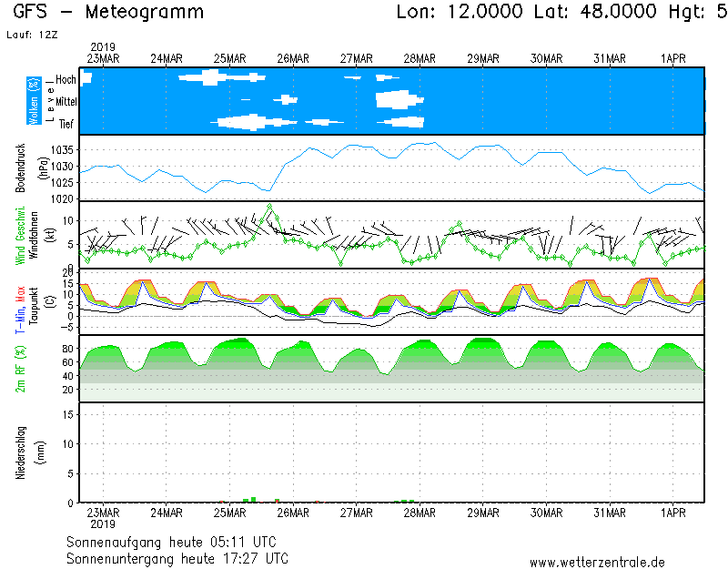Click the Sonnenuntergang heute 17:27 UTC text
The image size is (728, 569).
click(177, 557)
